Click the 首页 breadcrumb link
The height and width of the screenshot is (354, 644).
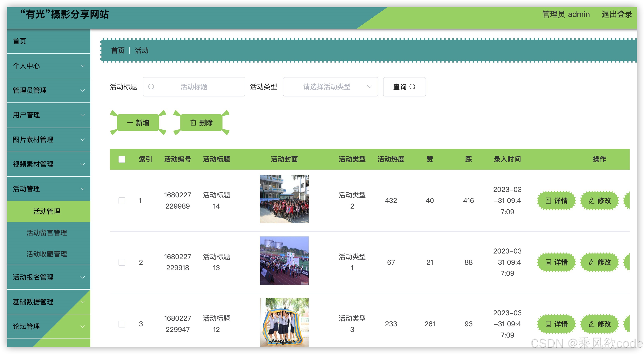pyautogui.click(x=118, y=51)
